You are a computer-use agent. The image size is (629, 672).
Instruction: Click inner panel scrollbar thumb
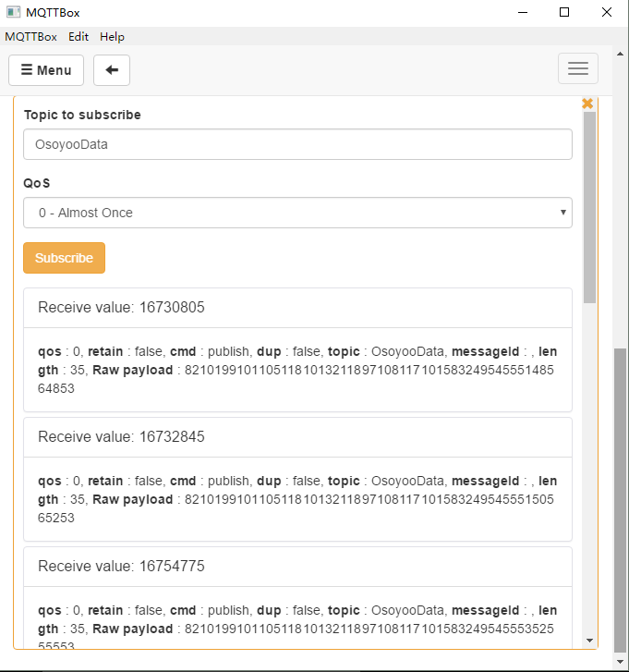[589, 207]
